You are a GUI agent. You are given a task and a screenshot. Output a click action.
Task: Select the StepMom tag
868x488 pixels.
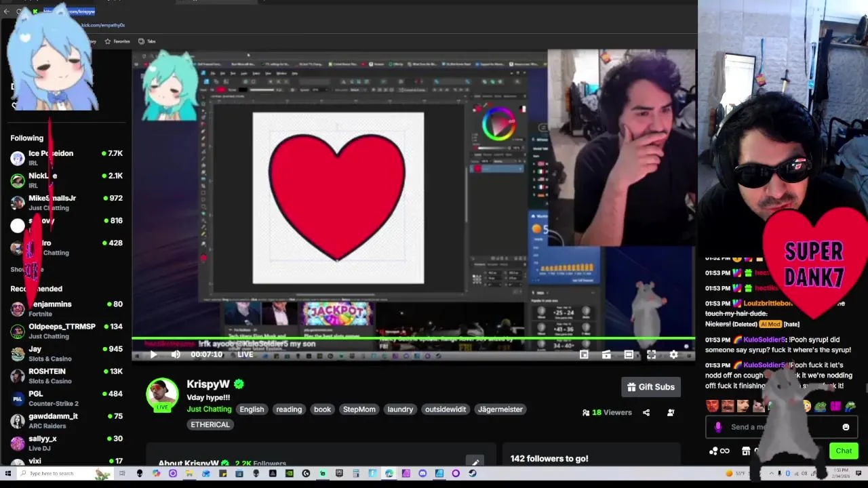[359, 409]
